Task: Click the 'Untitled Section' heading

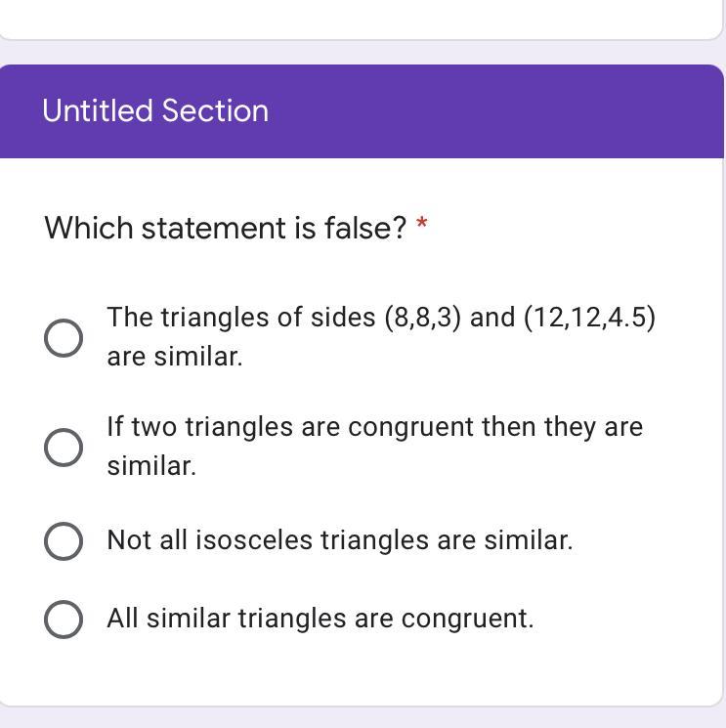Action: coord(155,110)
